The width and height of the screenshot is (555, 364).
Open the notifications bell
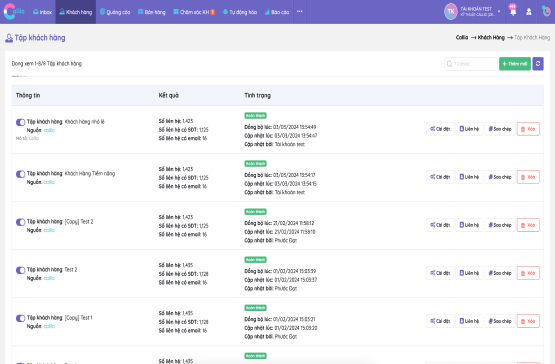tap(513, 11)
